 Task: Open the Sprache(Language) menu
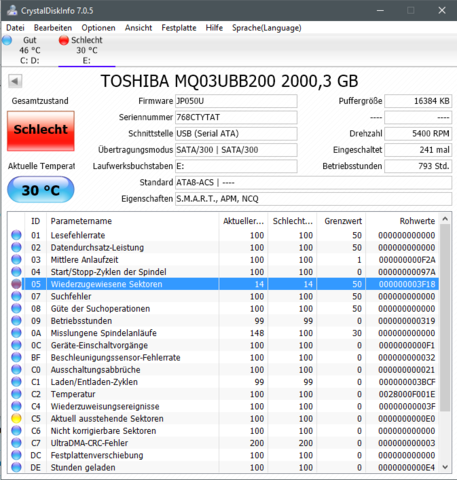pyautogui.click(x=267, y=28)
